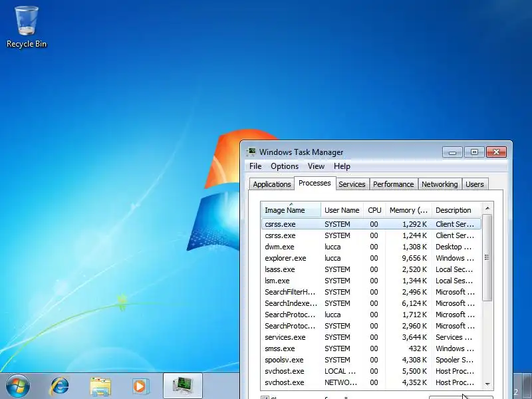Viewport: 532px width, 399px height.
Task: Click the scrollbar up arrow
Action: click(487, 208)
